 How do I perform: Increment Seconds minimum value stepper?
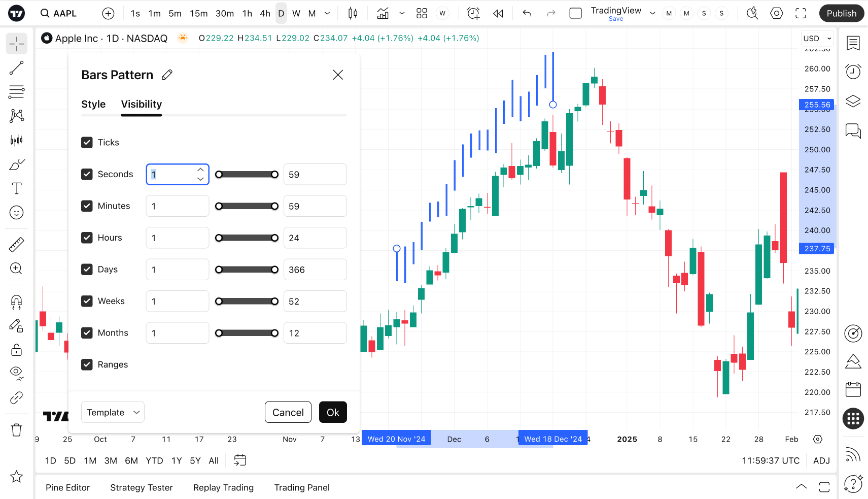click(200, 170)
